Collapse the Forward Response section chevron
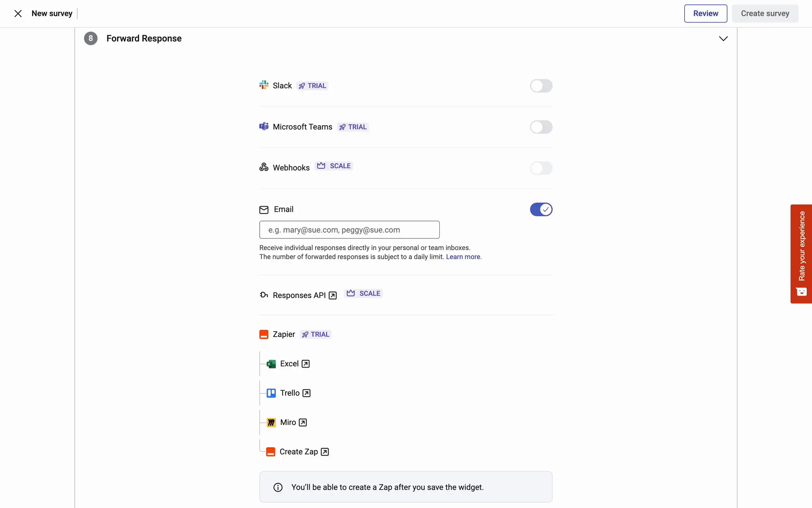This screenshot has height=508, width=812. pos(723,39)
